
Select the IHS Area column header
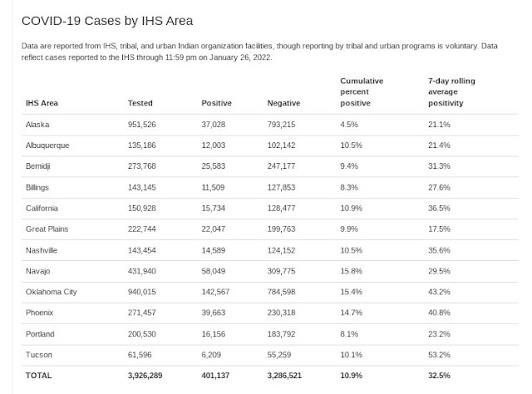coord(42,103)
